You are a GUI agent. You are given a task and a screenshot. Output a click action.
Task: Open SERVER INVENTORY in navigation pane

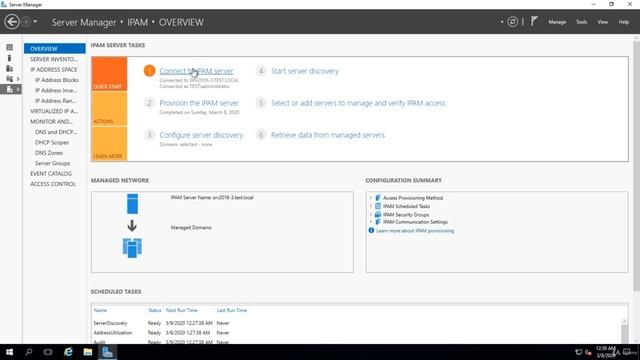53,59
